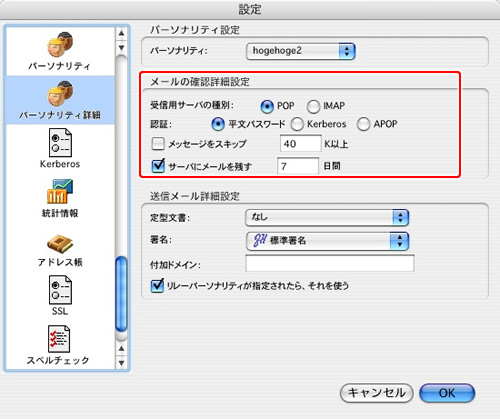The height and width of the screenshot is (419, 500).
Task: Open the スペルチェック checklist icon
Action: 59,339
